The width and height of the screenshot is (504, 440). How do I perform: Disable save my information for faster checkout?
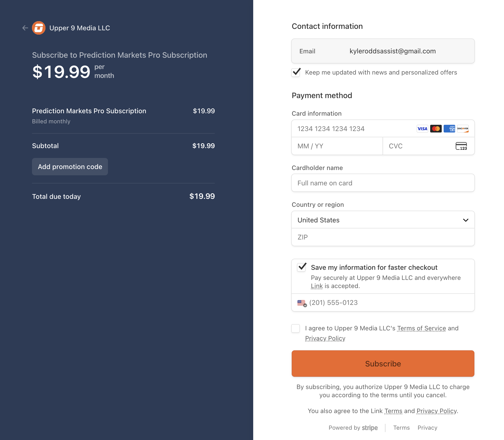(x=302, y=267)
